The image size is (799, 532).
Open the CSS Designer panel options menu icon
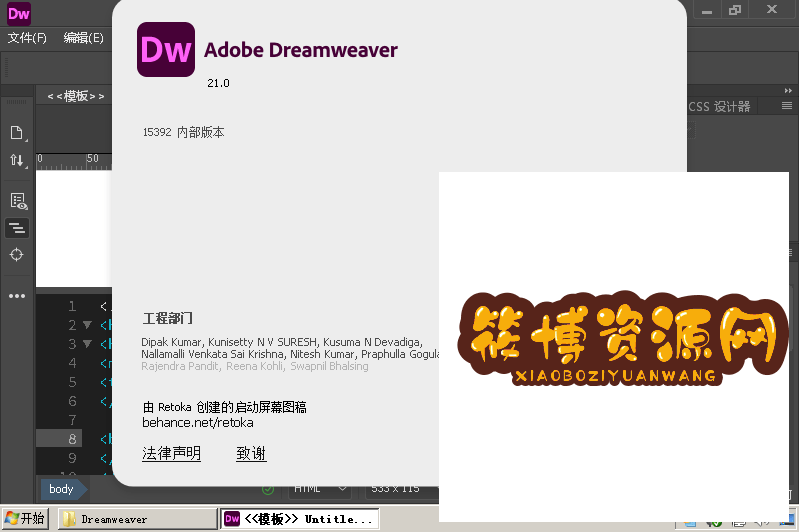tap(787, 106)
